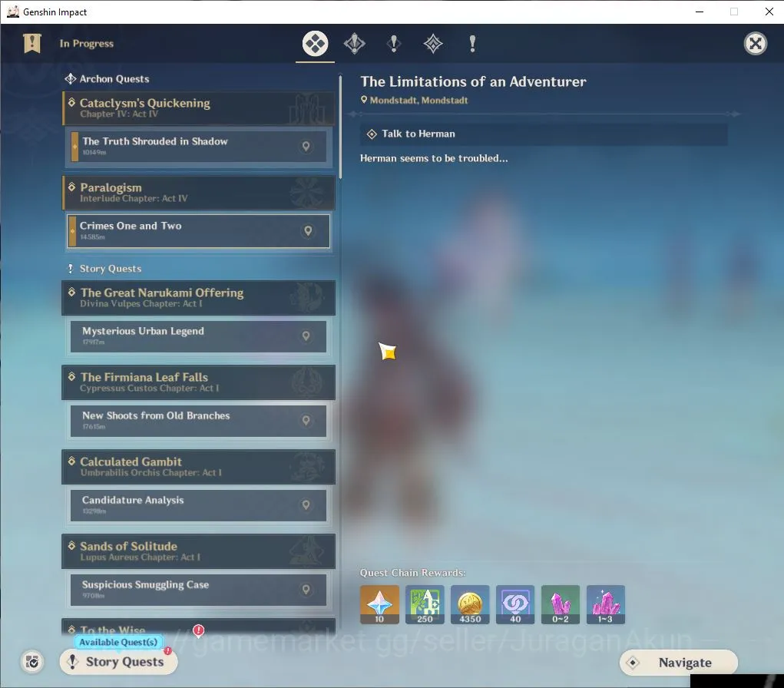Image resolution: width=784 pixels, height=688 pixels.
Task: Switch to the Commissions exclamation filter icon
Action: click(x=472, y=44)
